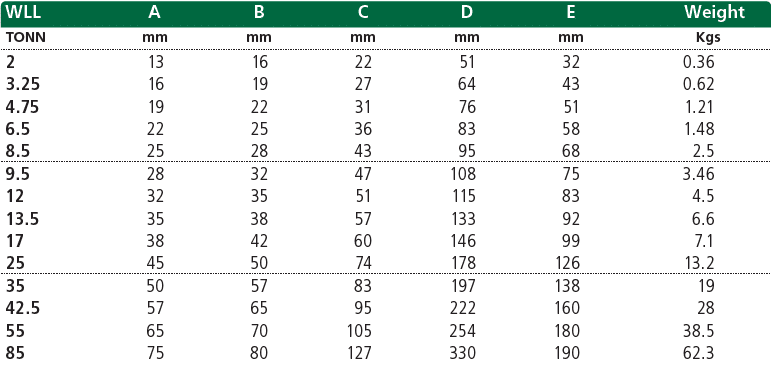Click the 4.75 WLL row label
This screenshot has height=382, width=771.
coord(23,107)
